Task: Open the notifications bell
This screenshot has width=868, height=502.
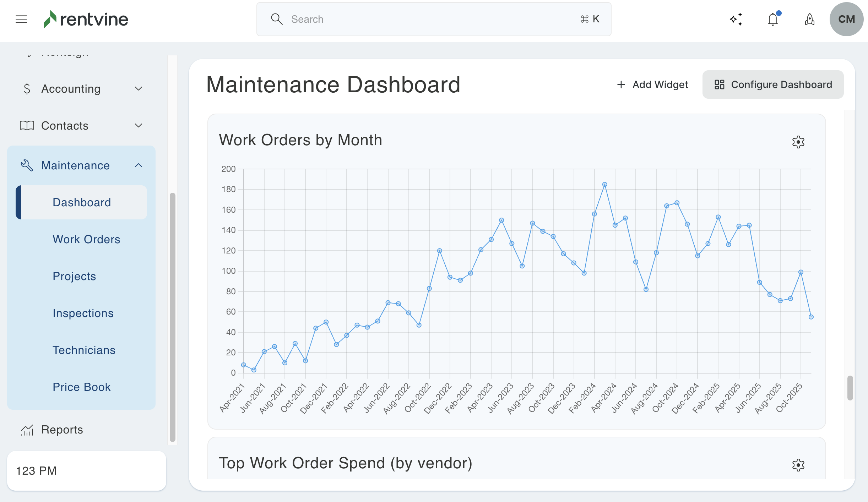Action: 773,19
